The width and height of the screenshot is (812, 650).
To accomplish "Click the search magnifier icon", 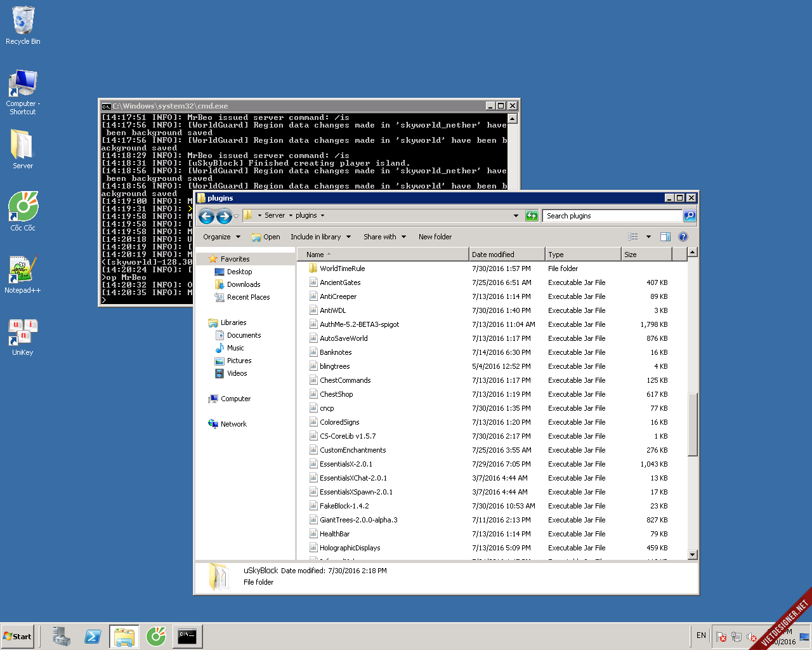I will (690, 216).
